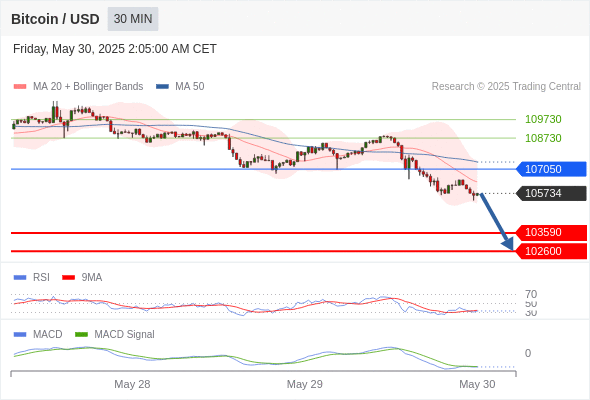Click the Bitcoin / USD title
590x400 pixels.
point(55,19)
